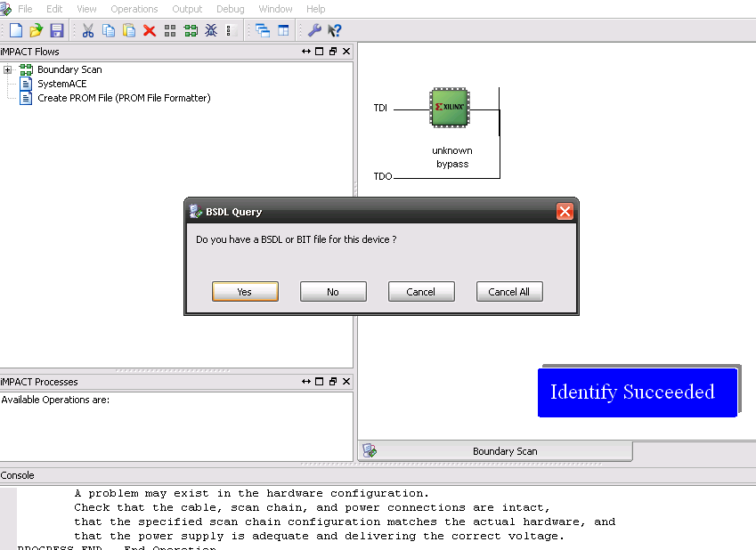Close the BSDL Query dialog
This screenshot has height=550, width=756.
565,211
